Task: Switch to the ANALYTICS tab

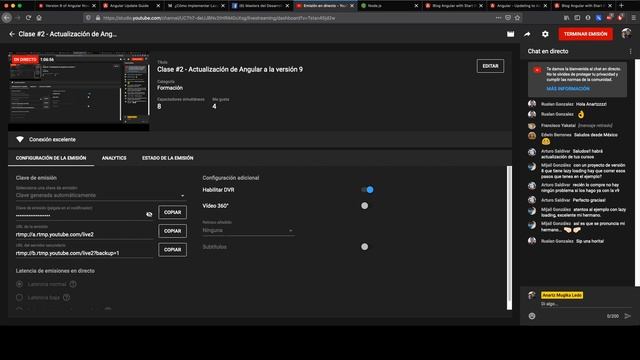Action: [114, 158]
